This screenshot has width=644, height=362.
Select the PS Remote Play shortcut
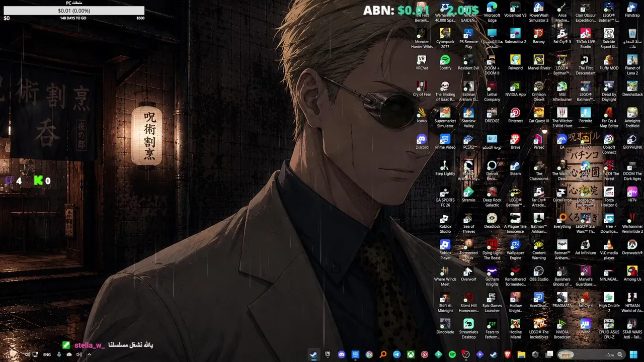click(x=468, y=39)
